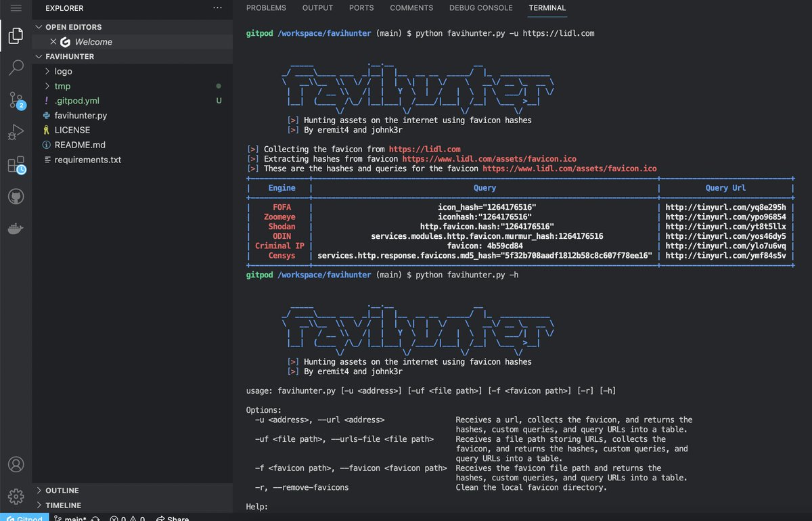
Task: Open the https://lidl.com link after Collecting
Action: pyautogui.click(x=425, y=150)
